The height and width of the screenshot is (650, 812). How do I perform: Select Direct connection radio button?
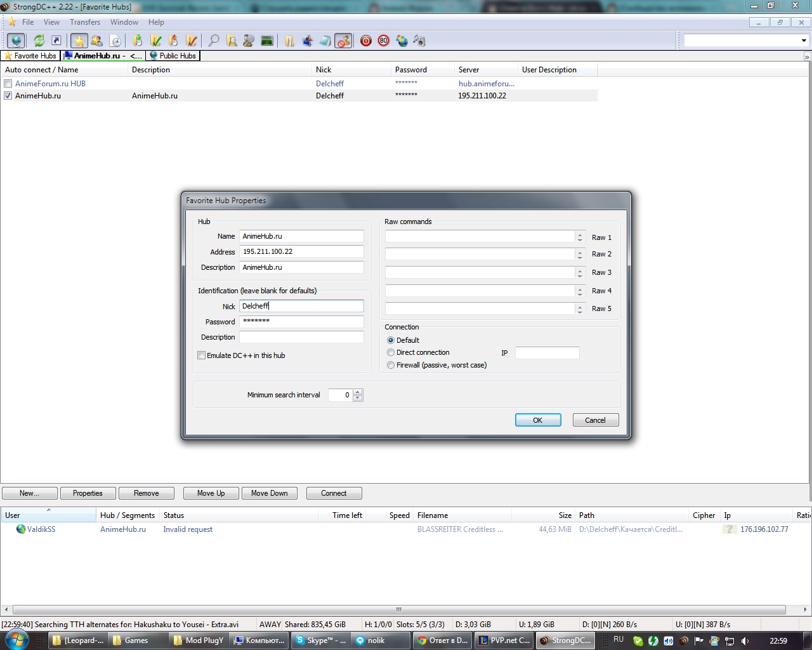tap(391, 352)
